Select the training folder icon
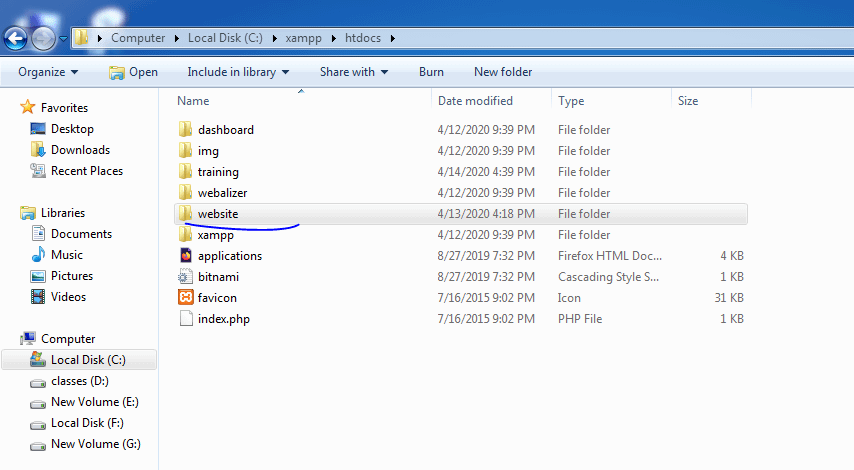The height and width of the screenshot is (470, 854). tap(186, 171)
